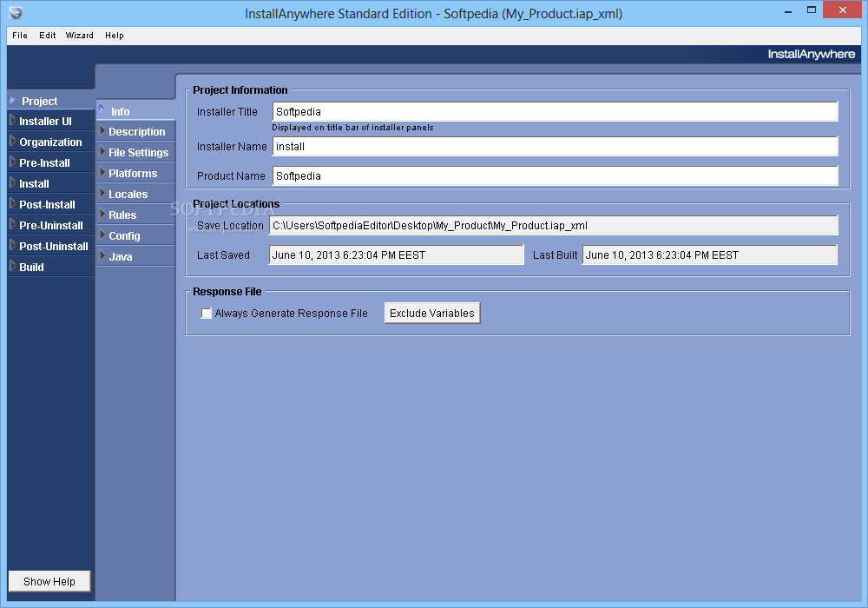868x608 pixels.
Task: Select the Pre-Uninstall task
Action: [x=51, y=225]
